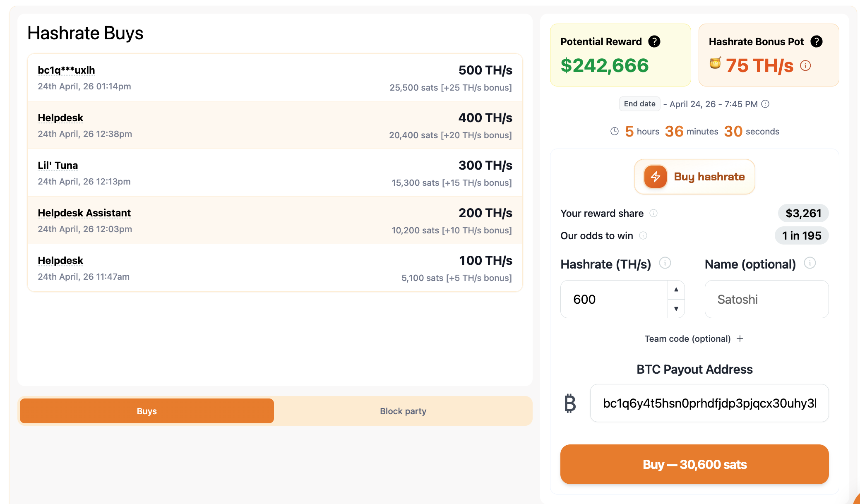Click the End date info icon
The width and height of the screenshot is (860, 504).
pos(766,104)
